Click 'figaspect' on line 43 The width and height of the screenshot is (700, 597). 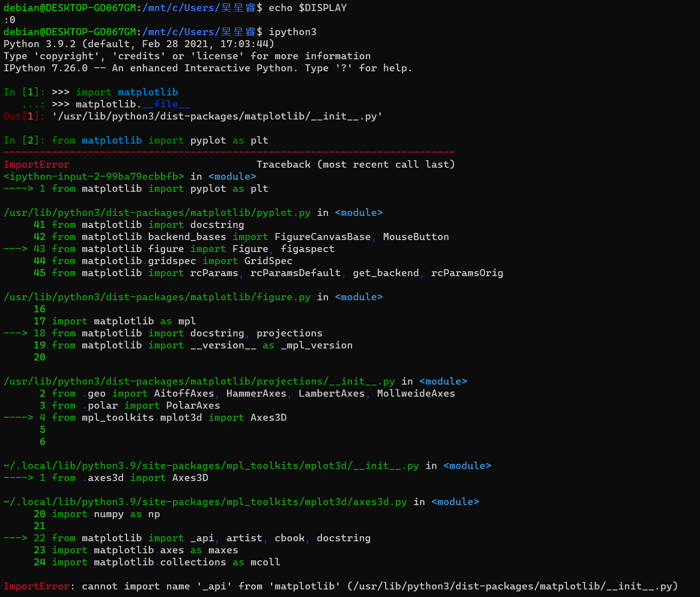(x=308, y=249)
